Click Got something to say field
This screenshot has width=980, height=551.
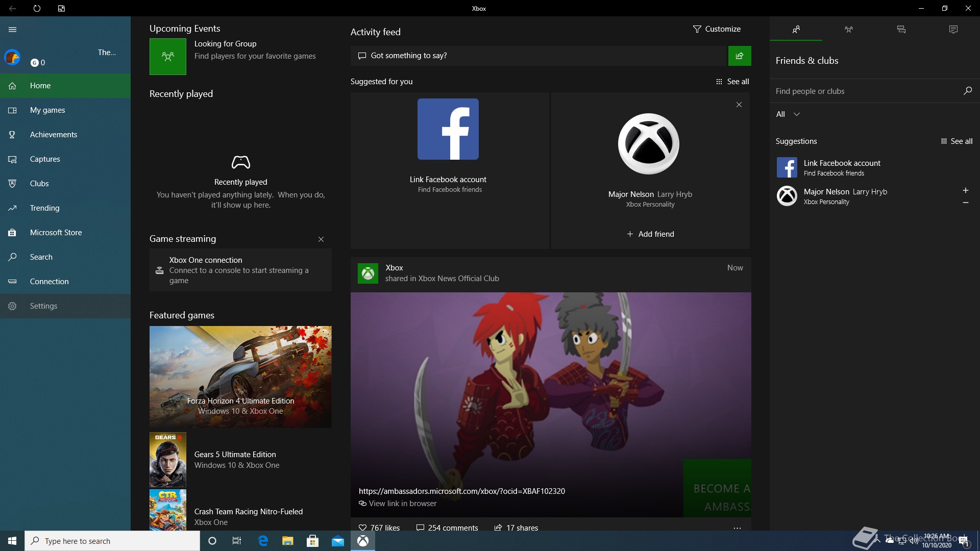[538, 56]
